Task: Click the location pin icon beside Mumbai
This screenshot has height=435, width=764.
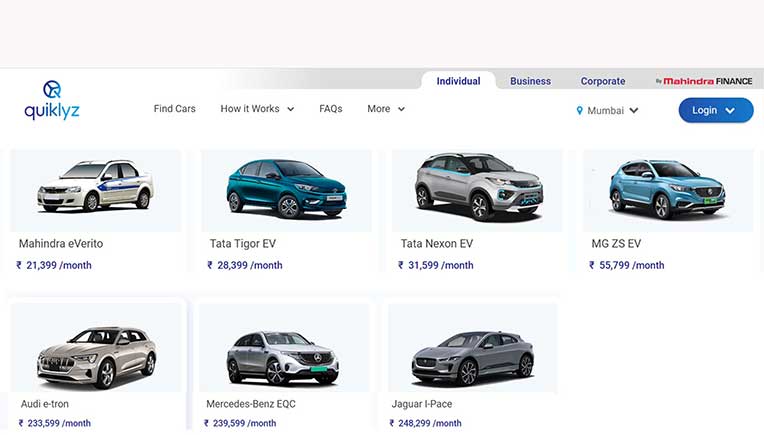Action: (x=579, y=111)
